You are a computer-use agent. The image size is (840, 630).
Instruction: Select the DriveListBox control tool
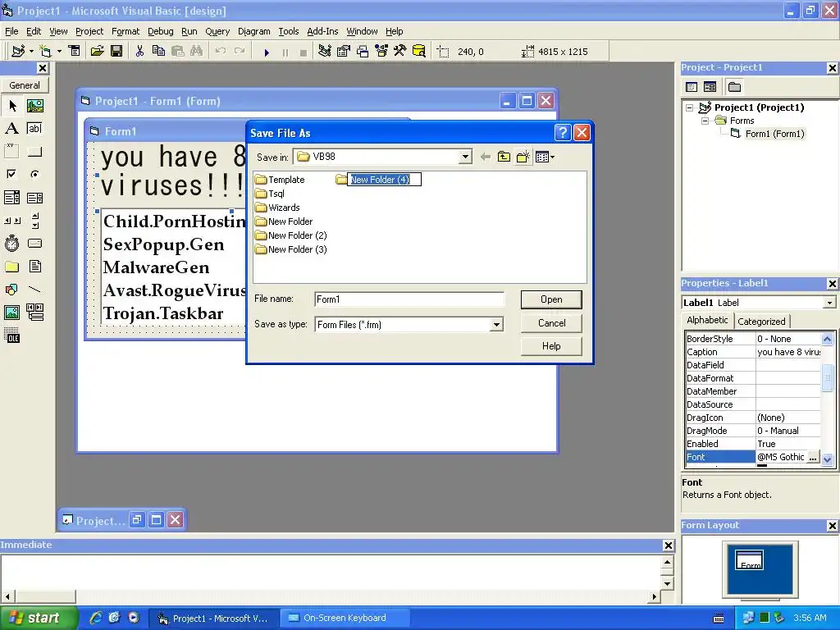(34, 244)
